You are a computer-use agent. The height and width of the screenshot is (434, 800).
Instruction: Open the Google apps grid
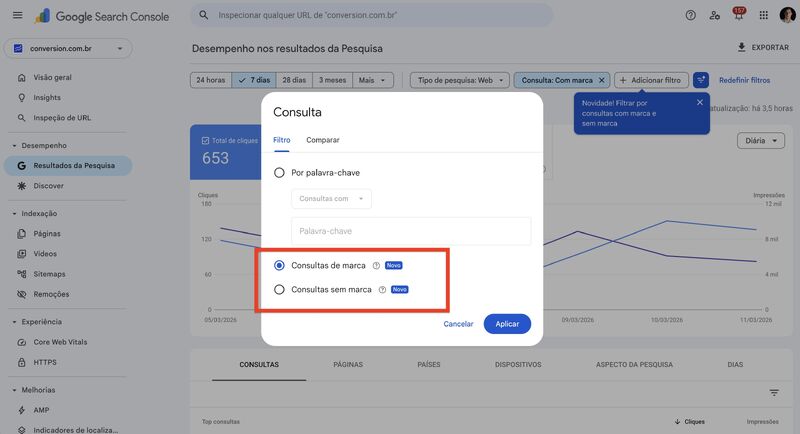(764, 16)
